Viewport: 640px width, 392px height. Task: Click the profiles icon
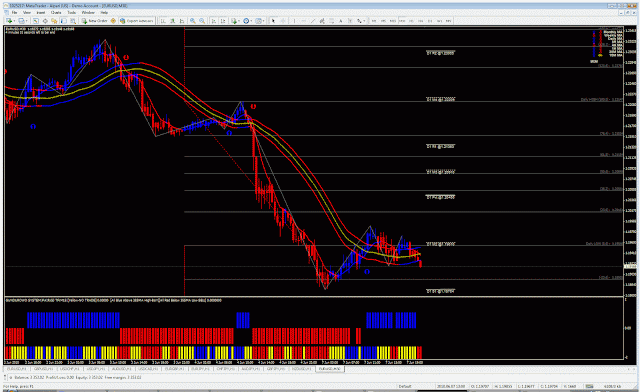point(21,21)
